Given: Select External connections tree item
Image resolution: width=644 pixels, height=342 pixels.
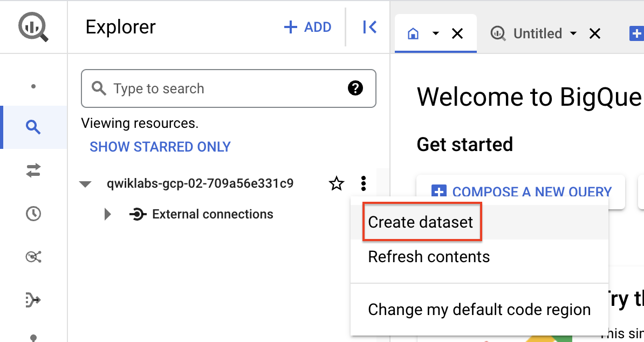Looking at the screenshot, I should 213,214.
